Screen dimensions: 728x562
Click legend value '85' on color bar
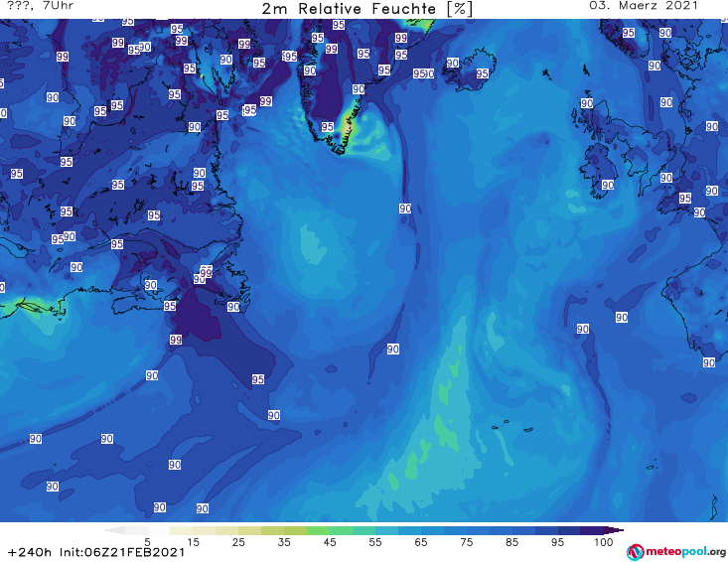click(511, 542)
